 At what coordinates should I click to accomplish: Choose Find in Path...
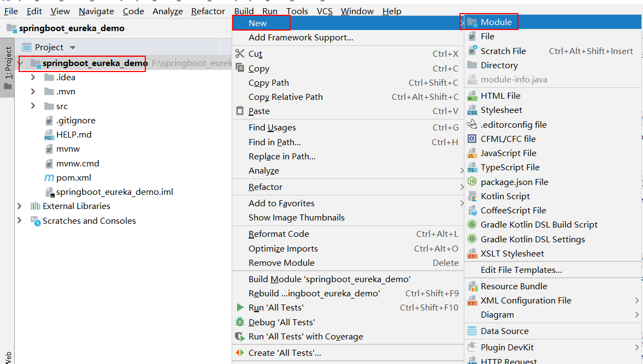coord(348,142)
